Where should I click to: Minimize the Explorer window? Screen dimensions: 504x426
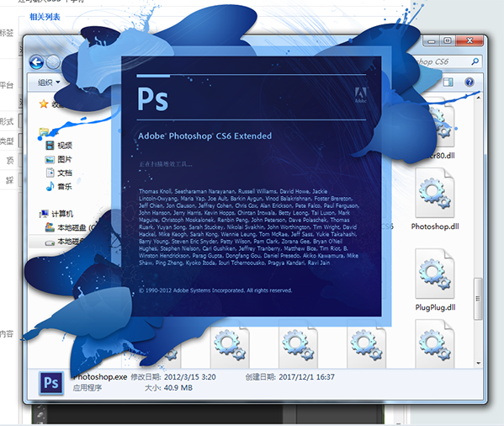point(432,41)
